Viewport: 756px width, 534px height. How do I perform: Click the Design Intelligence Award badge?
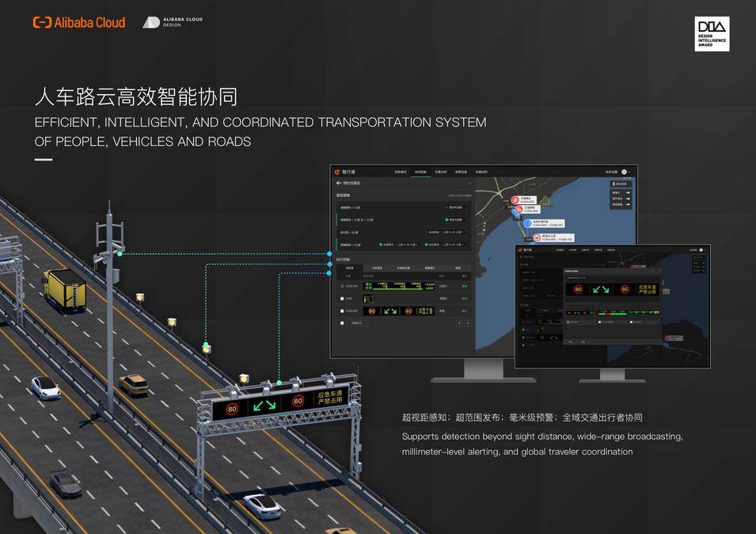click(x=712, y=34)
